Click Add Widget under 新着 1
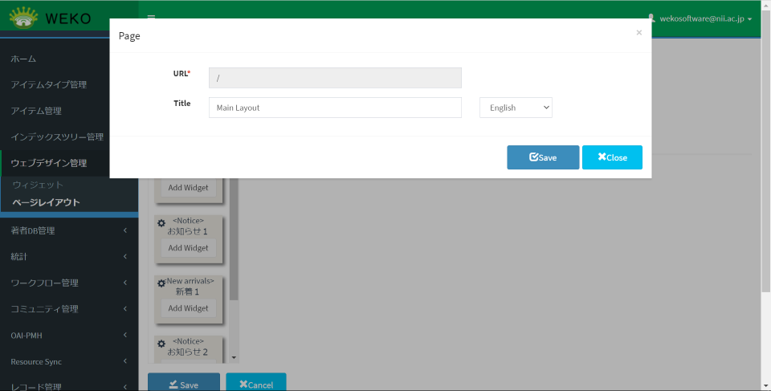The height and width of the screenshot is (391, 771). point(188,308)
